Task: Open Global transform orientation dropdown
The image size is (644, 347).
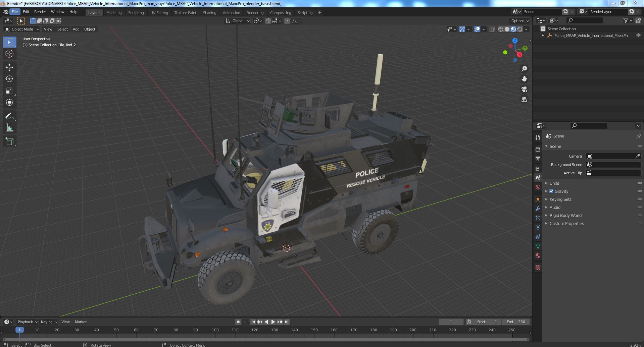Action: tap(238, 21)
